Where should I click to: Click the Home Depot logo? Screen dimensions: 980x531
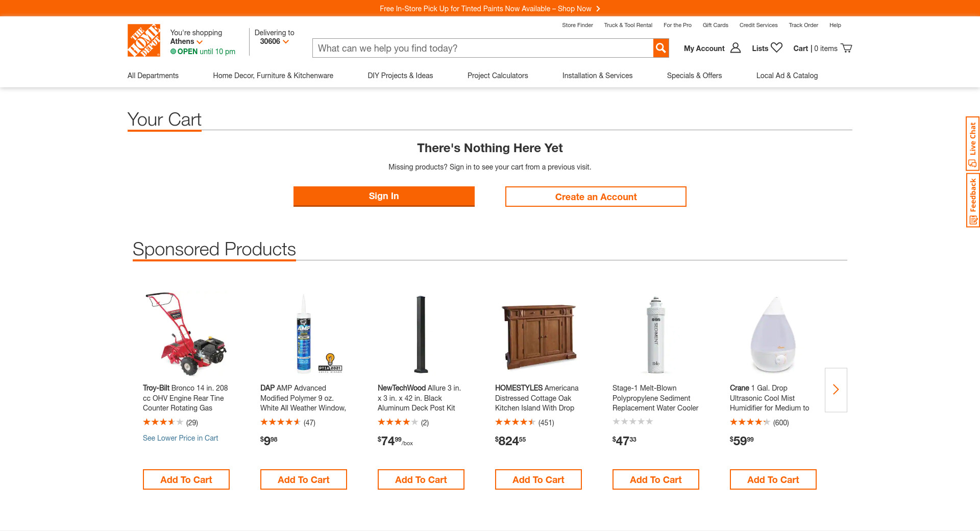pyautogui.click(x=143, y=40)
